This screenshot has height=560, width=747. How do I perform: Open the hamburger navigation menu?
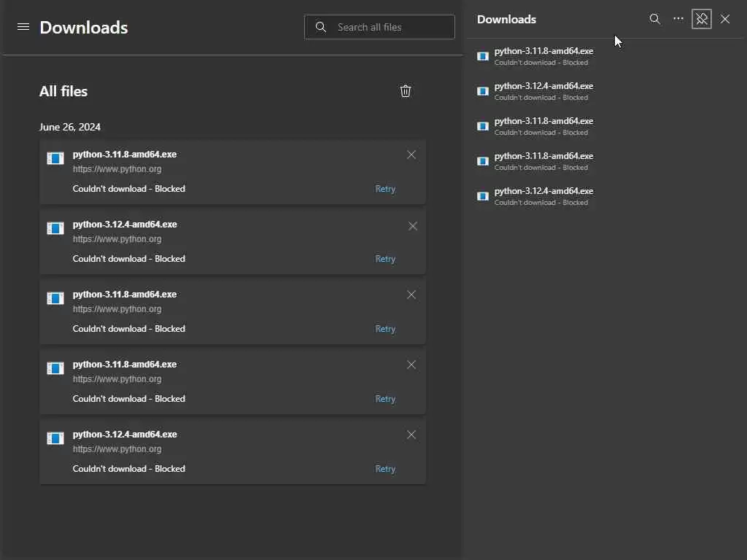click(x=23, y=27)
